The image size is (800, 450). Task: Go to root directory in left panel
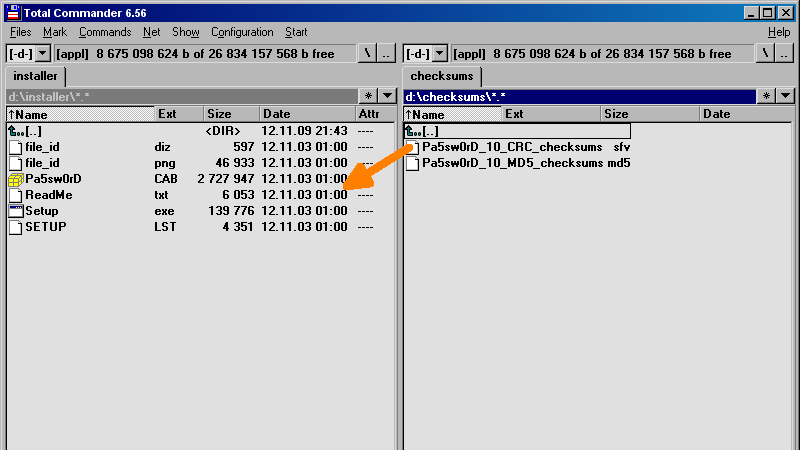point(367,53)
